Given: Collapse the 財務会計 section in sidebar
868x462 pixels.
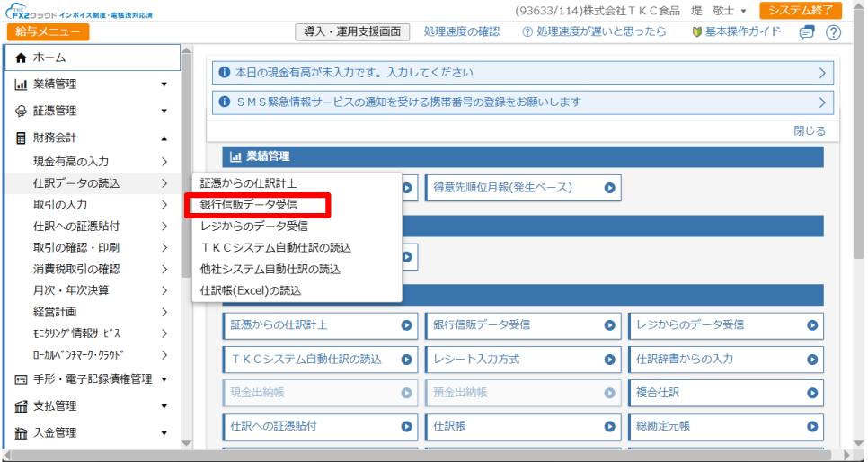Looking at the screenshot, I should coord(164,138).
